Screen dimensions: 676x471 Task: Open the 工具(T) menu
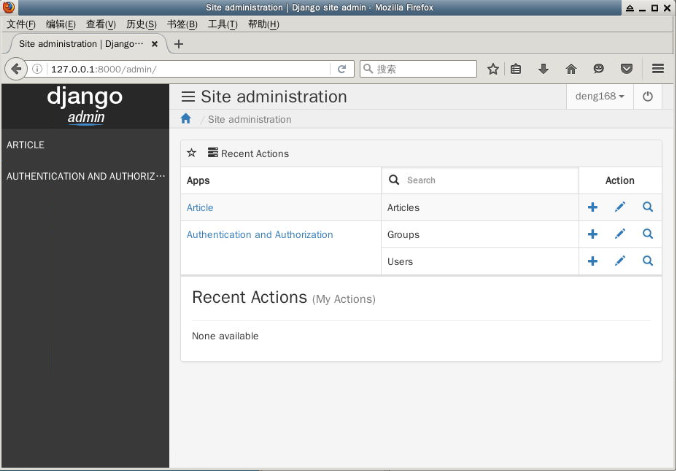click(222, 25)
